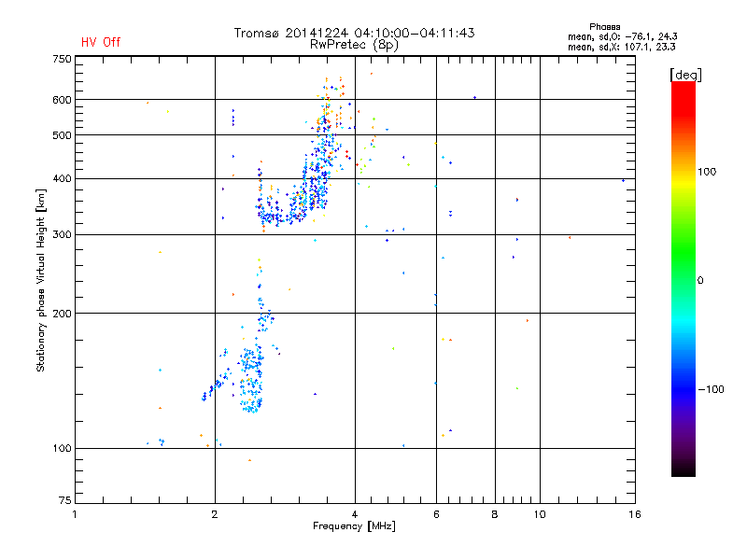Click the "Stationary phase Virtual Height [km]" axis title
This screenshot has width=747, height=560.
click(41, 281)
